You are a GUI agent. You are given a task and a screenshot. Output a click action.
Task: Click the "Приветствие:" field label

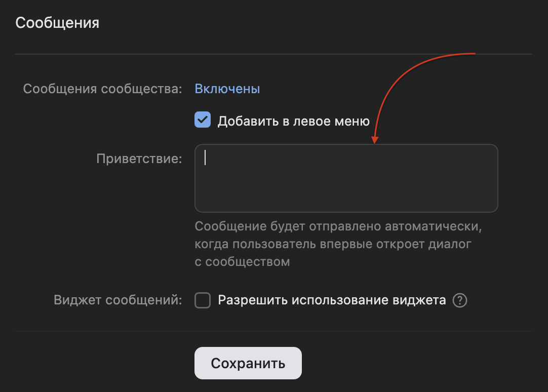(139, 159)
